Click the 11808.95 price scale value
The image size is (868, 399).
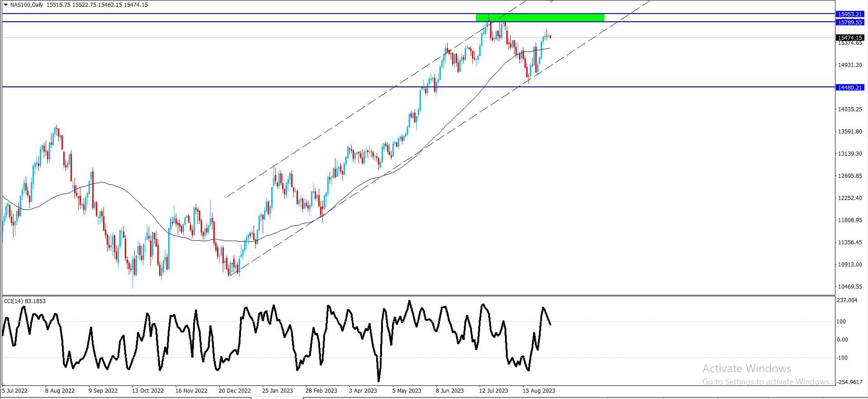850,220
